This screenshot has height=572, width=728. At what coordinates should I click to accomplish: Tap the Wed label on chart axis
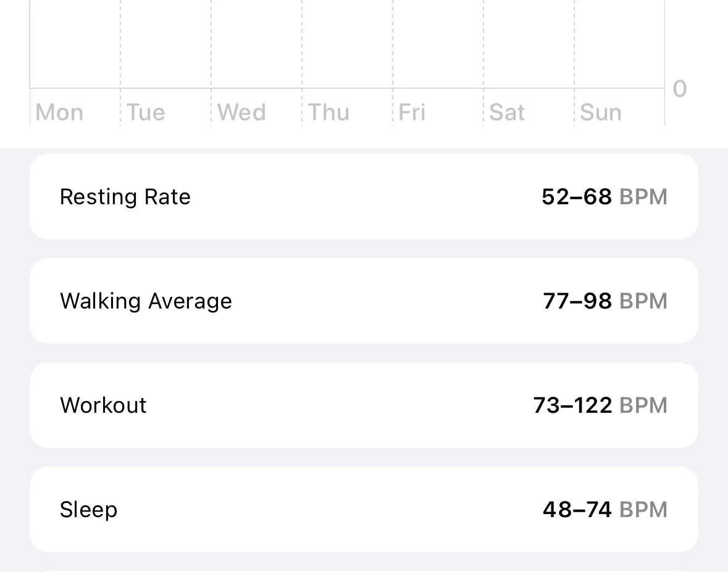coord(241,112)
